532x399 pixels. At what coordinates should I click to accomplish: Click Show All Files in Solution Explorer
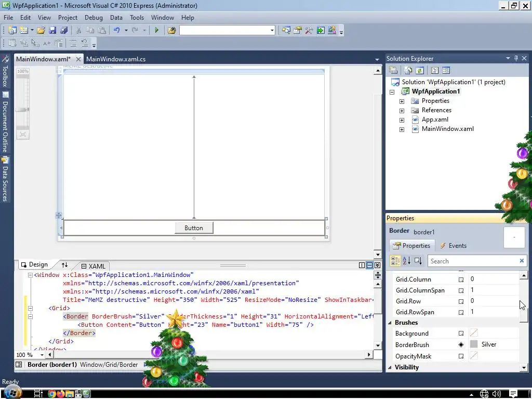408,70
